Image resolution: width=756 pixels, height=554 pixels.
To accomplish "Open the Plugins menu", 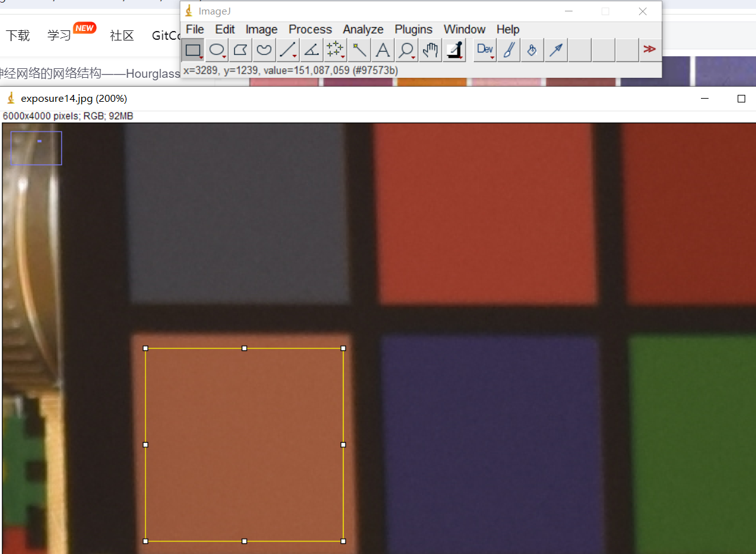I will pos(413,30).
